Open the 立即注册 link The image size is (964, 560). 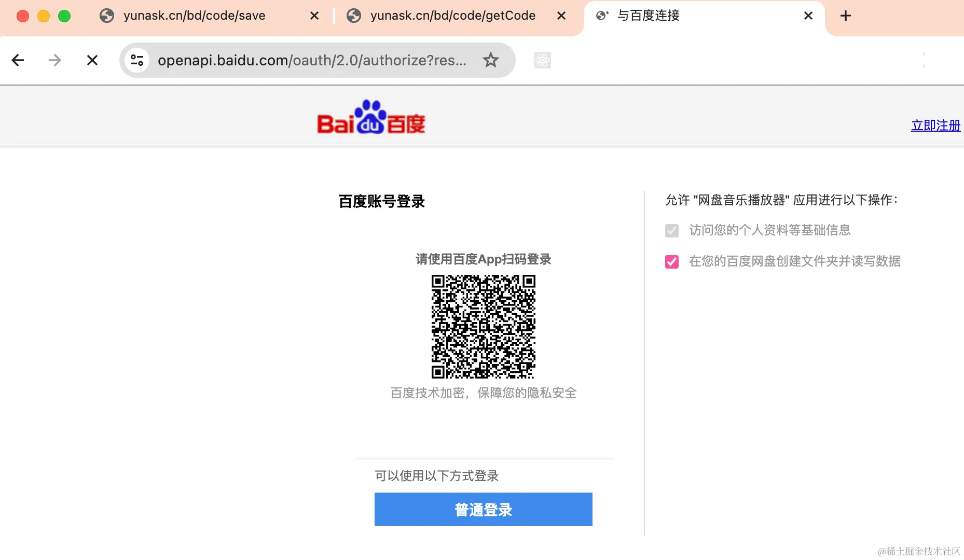pos(935,125)
